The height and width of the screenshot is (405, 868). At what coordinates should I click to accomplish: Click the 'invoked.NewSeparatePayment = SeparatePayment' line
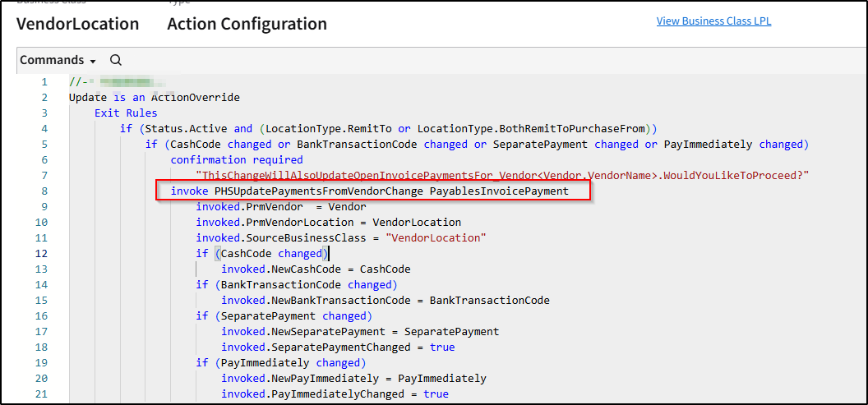point(360,331)
